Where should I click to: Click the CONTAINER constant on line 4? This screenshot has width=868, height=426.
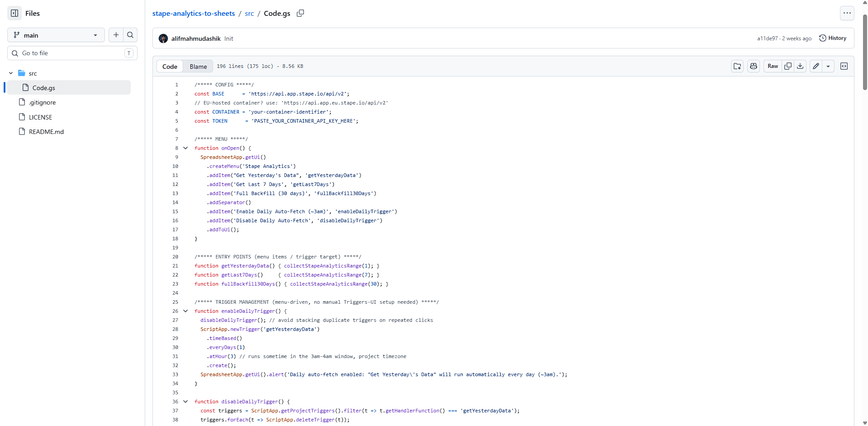pyautogui.click(x=226, y=112)
